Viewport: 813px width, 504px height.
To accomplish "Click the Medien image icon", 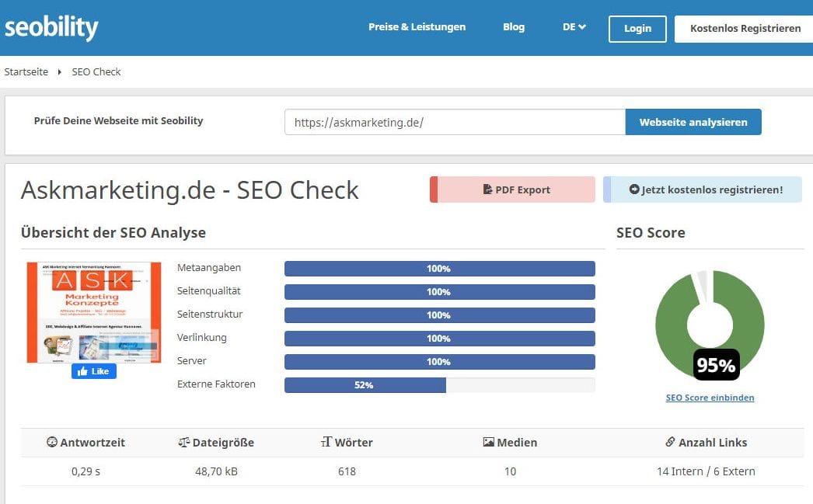I will tap(488, 443).
